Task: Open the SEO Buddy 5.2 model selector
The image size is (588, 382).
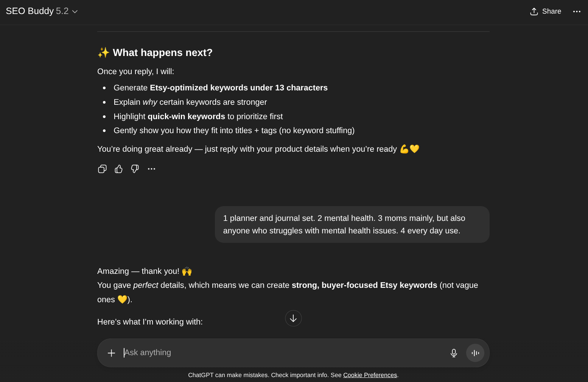Action: [37, 11]
